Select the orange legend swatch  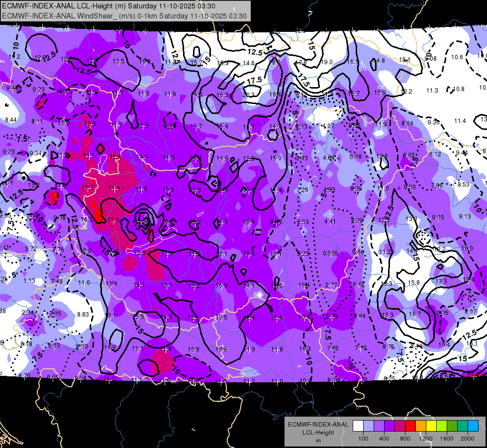tap(421, 426)
